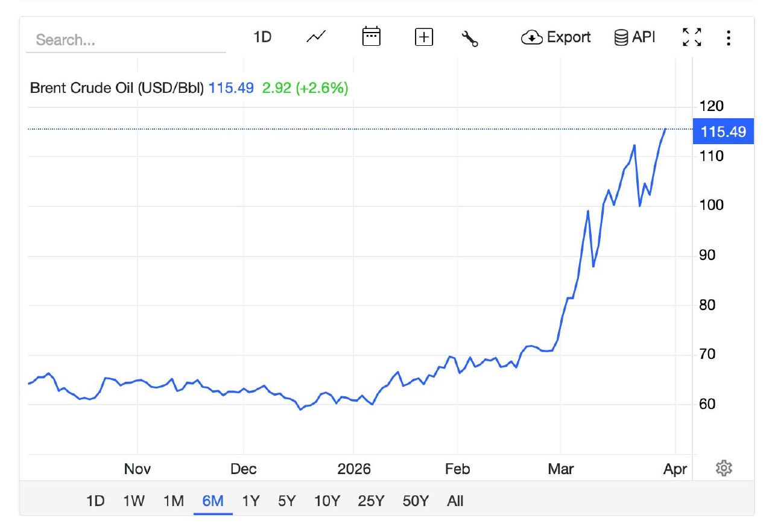Open the three-dot more options menu

(729, 38)
